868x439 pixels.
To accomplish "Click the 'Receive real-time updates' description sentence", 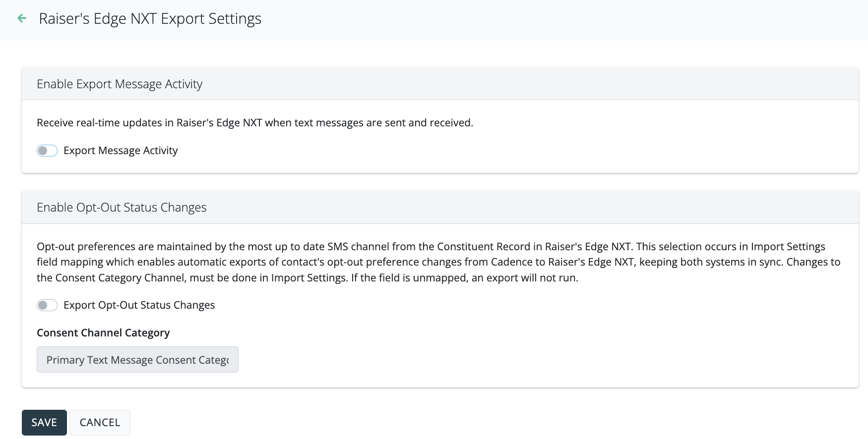I will 255,123.
